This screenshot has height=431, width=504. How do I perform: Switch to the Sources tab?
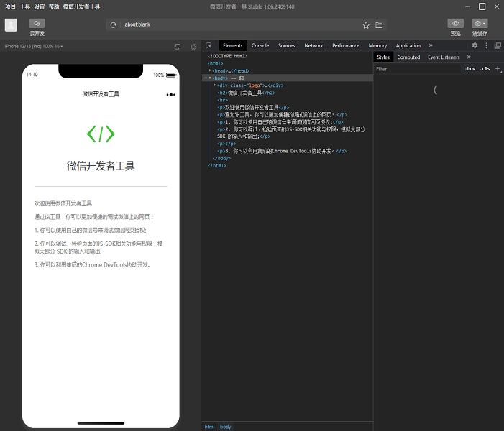pyautogui.click(x=286, y=45)
